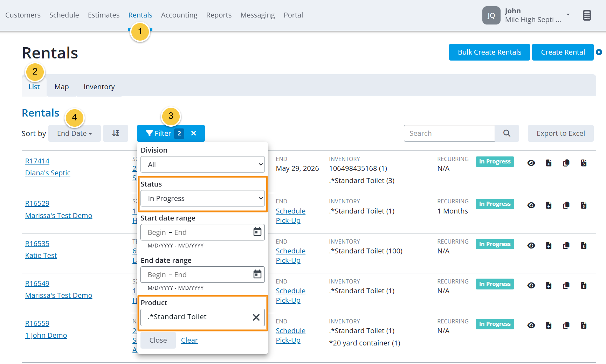Select the List tab
Image resolution: width=606 pixels, height=364 pixels.
tap(34, 87)
